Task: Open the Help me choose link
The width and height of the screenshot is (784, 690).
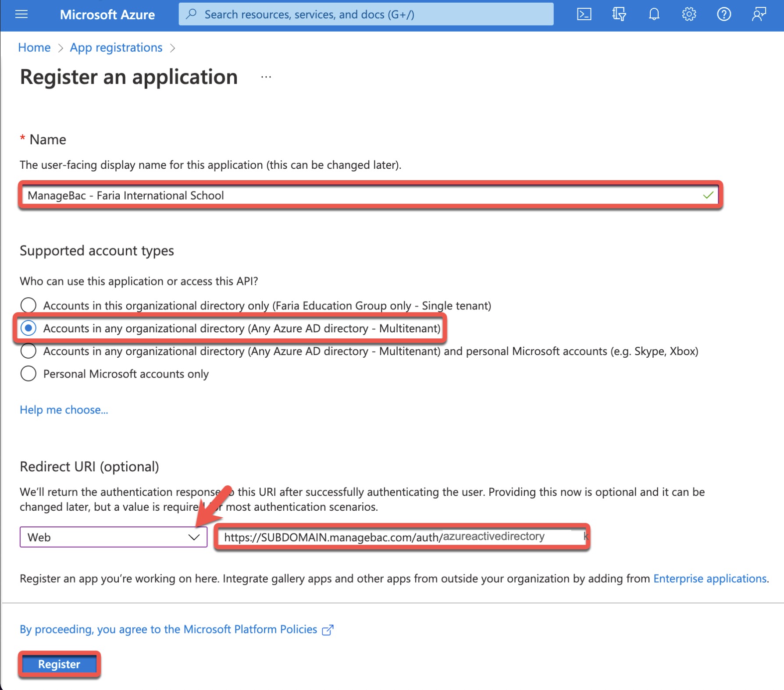Action: [64, 410]
